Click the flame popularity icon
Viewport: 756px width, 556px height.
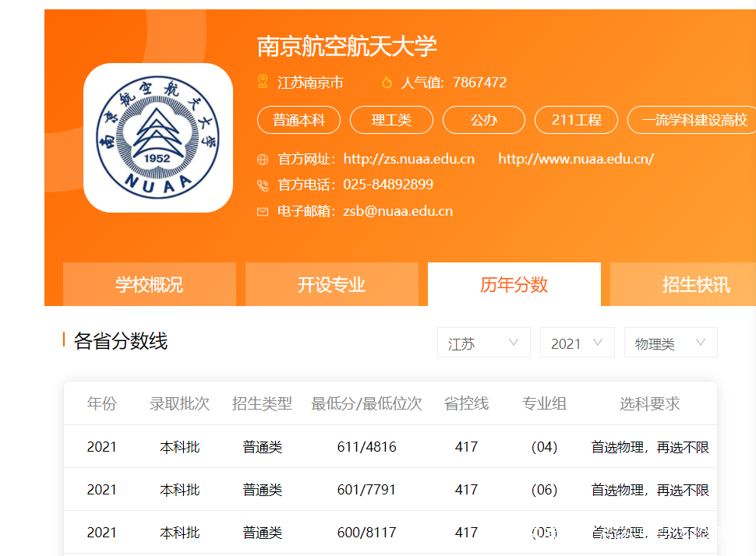tap(387, 83)
